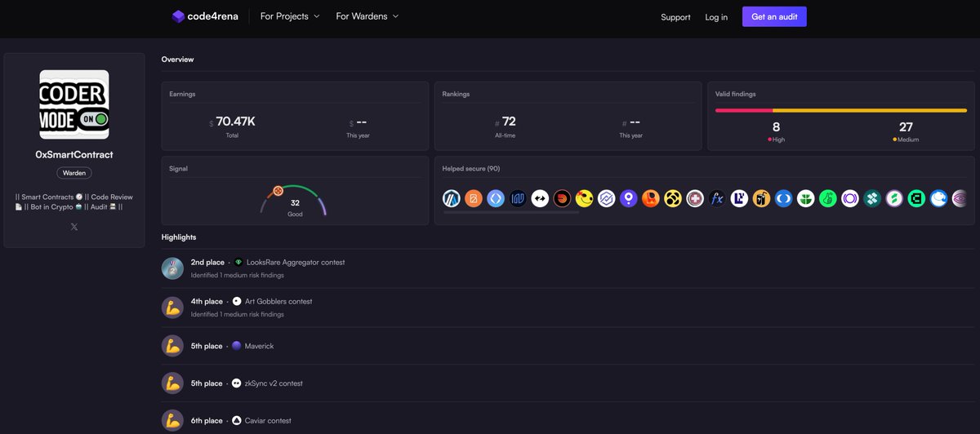Select the Maverick purple sphere logo
The width and height of the screenshot is (980, 434).
point(237,346)
